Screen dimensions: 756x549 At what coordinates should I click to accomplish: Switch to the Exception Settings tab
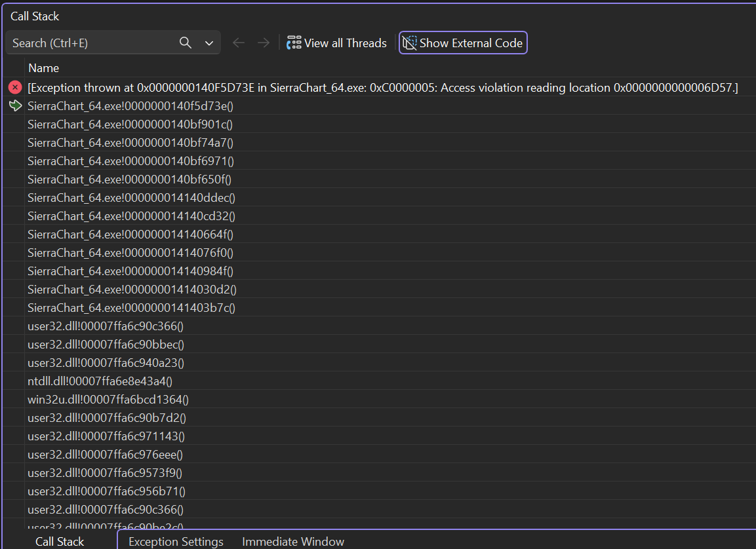click(x=176, y=541)
